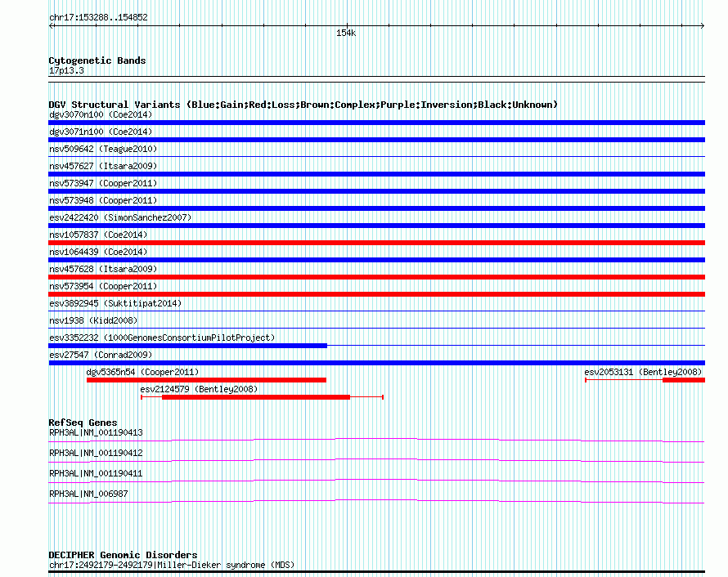
Task: Click the red bar under nsv457628
Action: click(376, 277)
